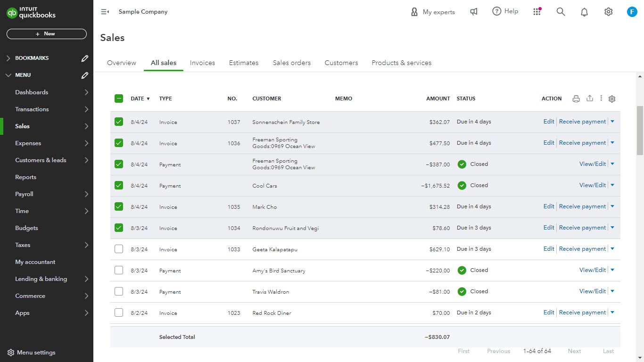Click the + New button
Image resolution: width=644 pixels, height=362 pixels.
(47, 34)
